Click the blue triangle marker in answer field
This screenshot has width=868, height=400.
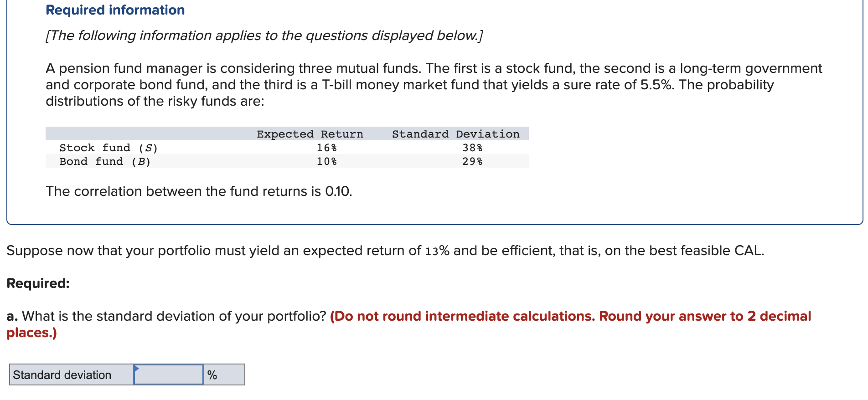(x=136, y=368)
